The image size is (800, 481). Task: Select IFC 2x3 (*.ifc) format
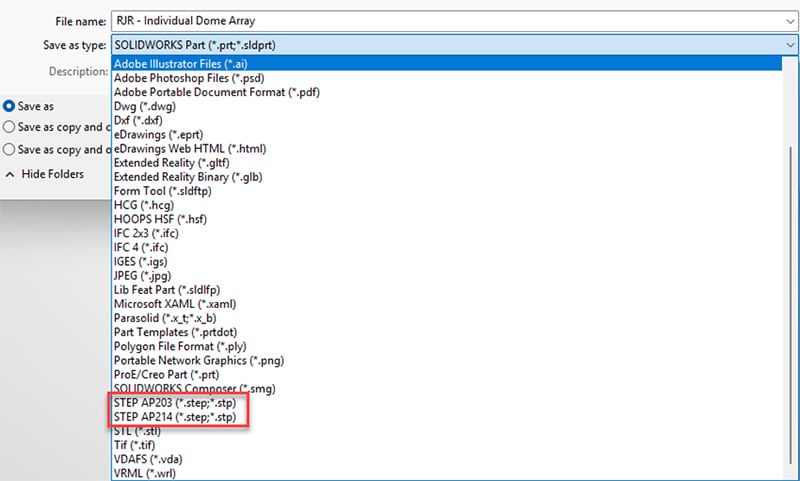(446, 233)
